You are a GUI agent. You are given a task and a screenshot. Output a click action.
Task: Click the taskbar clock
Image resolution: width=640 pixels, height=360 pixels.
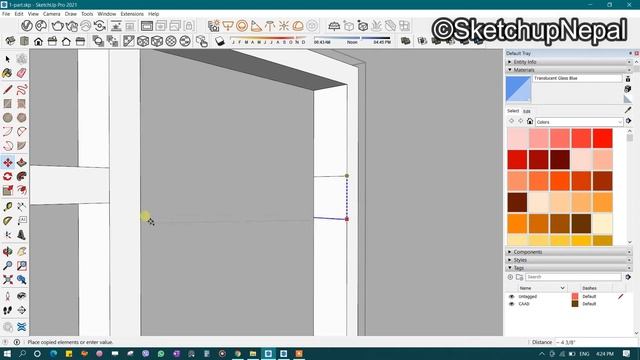[x=604, y=353]
